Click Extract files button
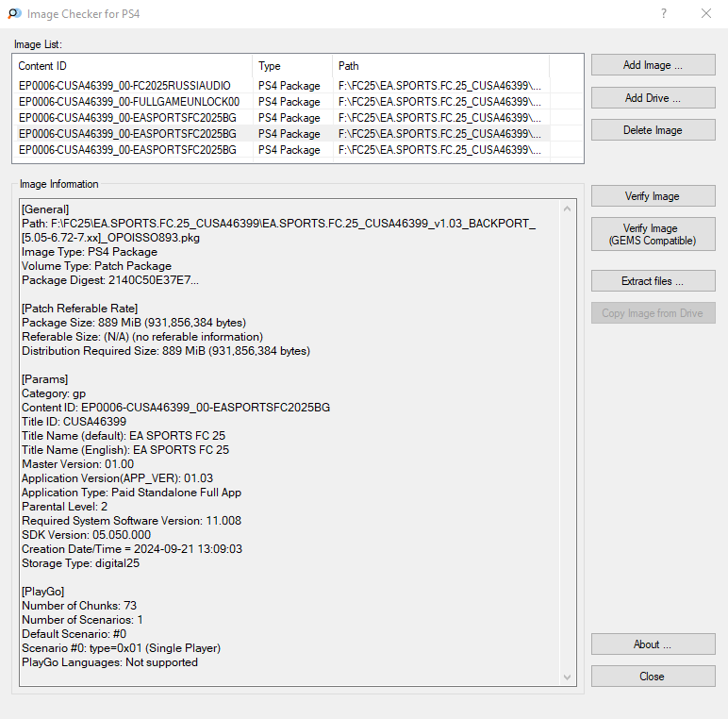 (x=653, y=281)
